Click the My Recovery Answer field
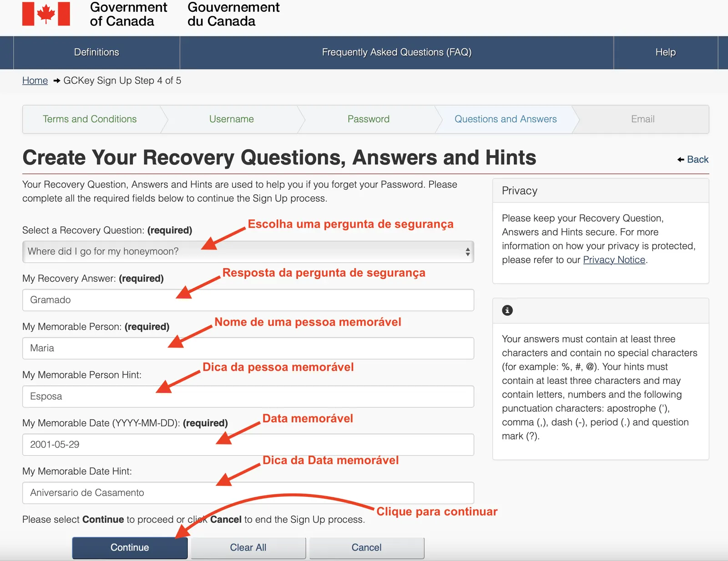 coord(248,300)
